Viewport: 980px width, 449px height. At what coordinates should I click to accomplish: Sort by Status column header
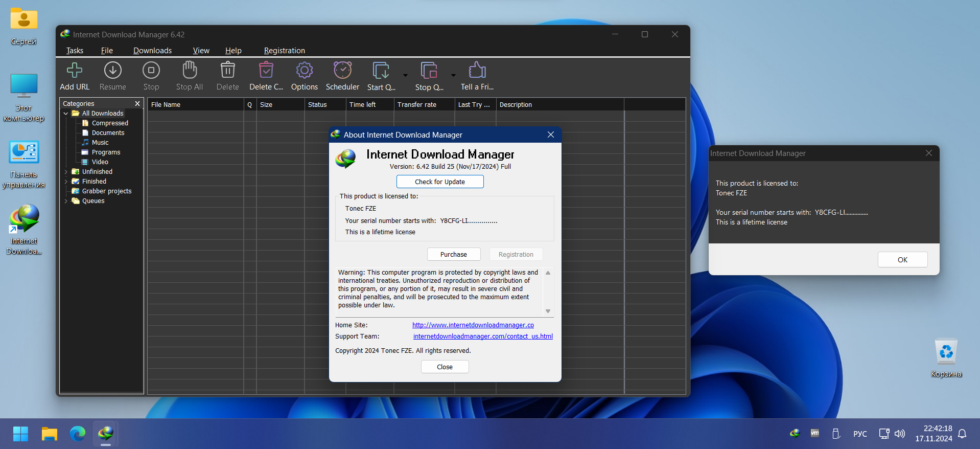point(325,104)
